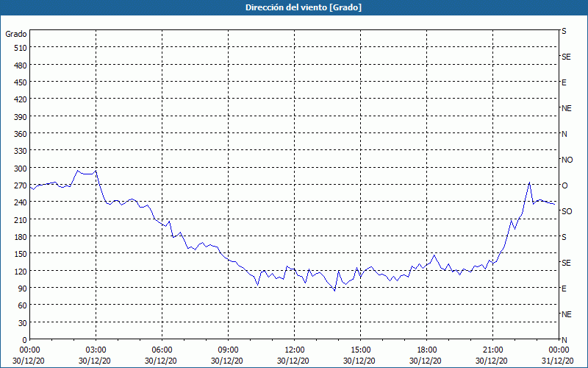The width and height of the screenshot is (588, 368).
Task: Select the 'S' compass label level with 180
Action: click(x=564, y=237)
